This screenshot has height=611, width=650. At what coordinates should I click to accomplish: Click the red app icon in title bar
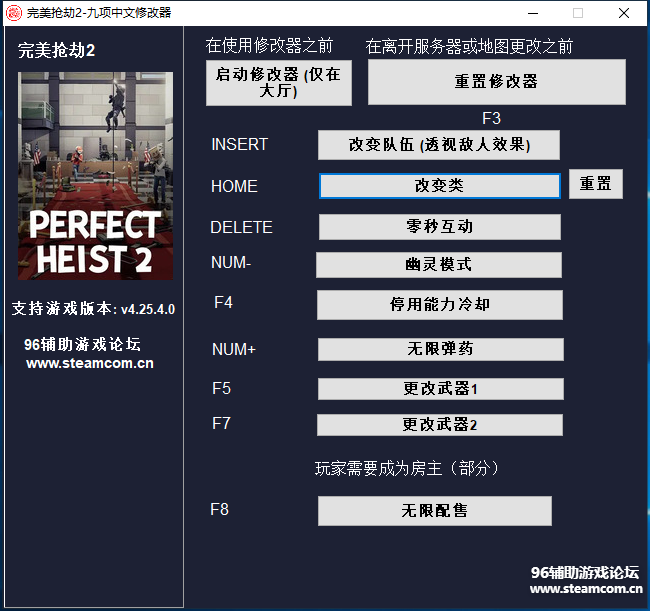coord(13,13)
